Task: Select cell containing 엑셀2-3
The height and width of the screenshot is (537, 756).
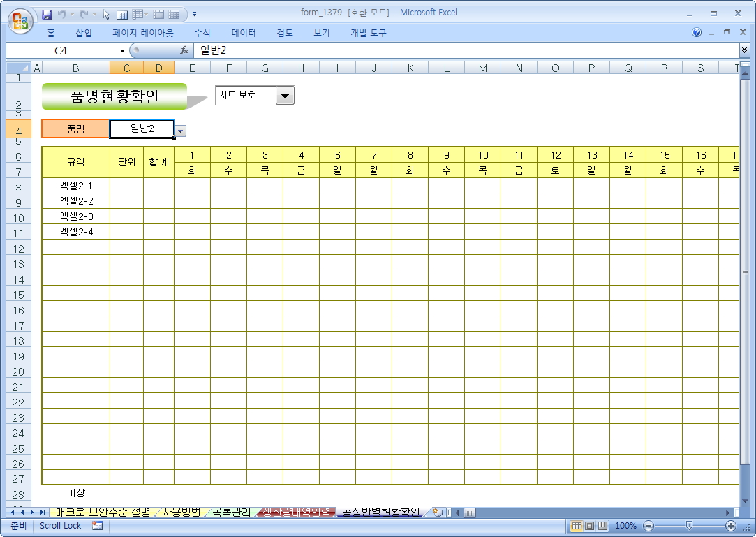Action: [76, 216]
